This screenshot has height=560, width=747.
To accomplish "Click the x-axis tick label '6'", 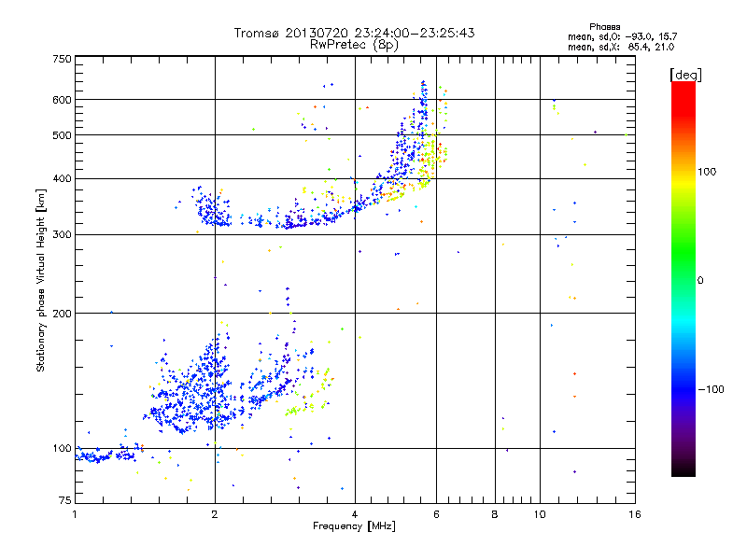I will coord(436,514).
